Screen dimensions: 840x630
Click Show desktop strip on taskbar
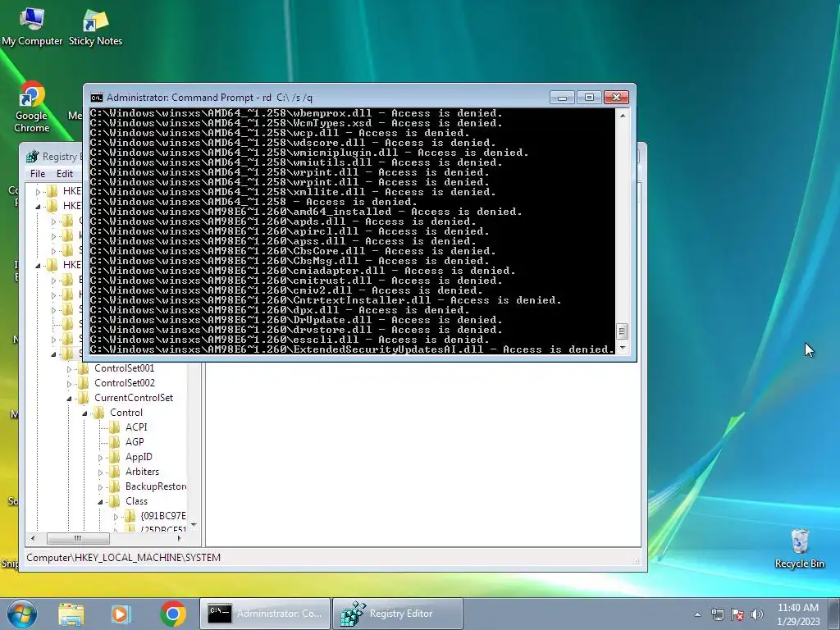click(834, 614)
